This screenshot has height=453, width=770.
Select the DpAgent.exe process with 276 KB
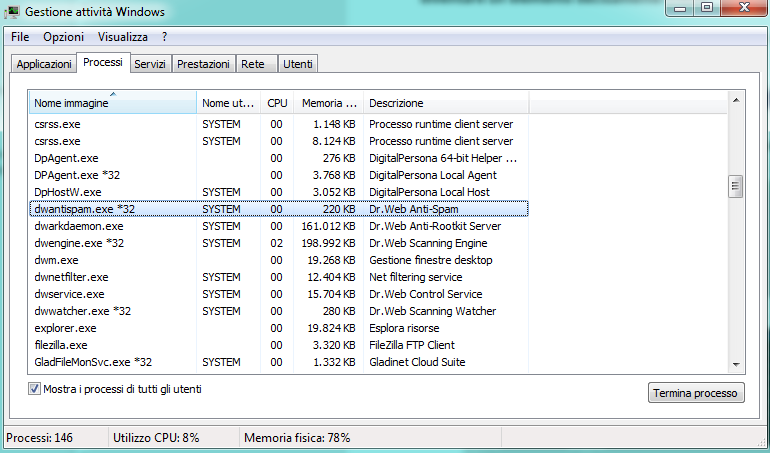click(279, 158)
